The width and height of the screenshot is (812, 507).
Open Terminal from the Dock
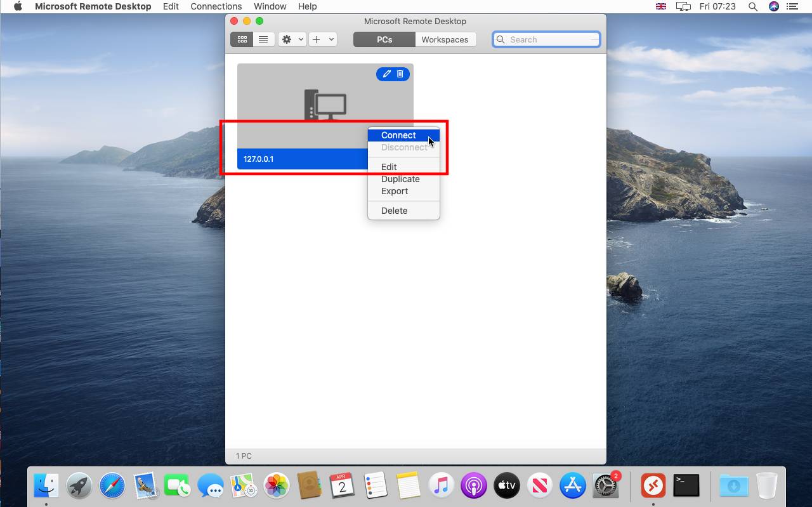[686, 486]
